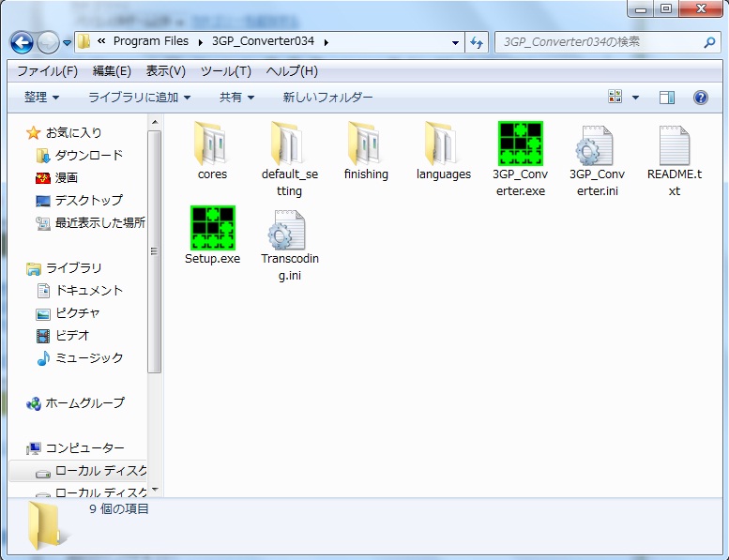Viewport: 729px width, 560px height.
Task: Open the ツール(T) menu
Action: tap(226, 71)
